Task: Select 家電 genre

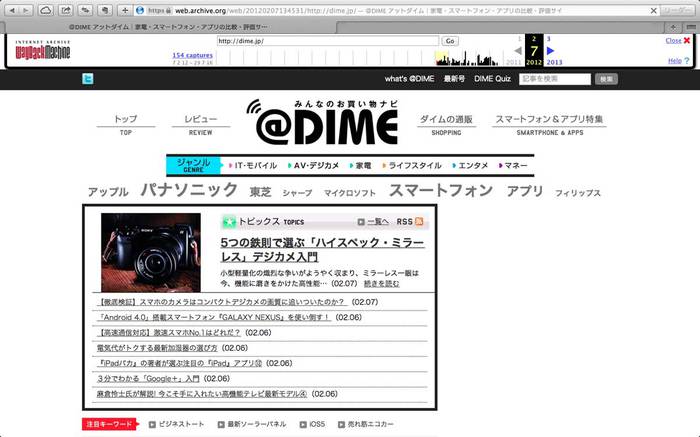Action: [x=360, y=166]
